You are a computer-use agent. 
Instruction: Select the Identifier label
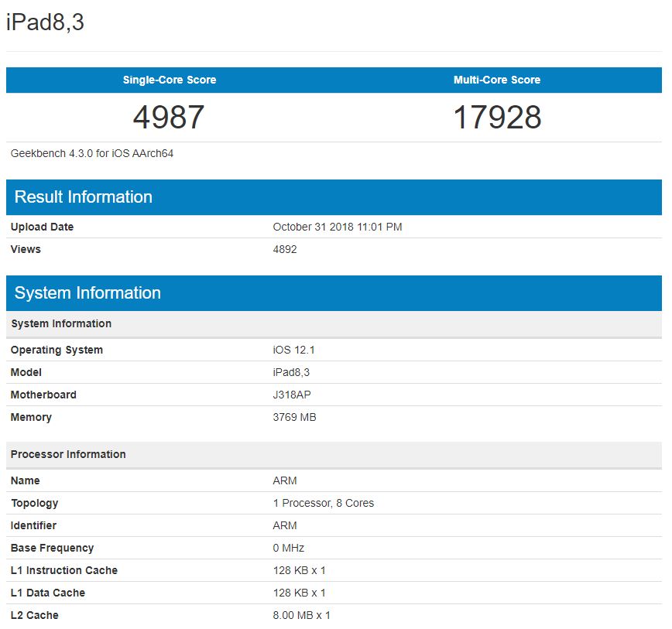(33, 525)
